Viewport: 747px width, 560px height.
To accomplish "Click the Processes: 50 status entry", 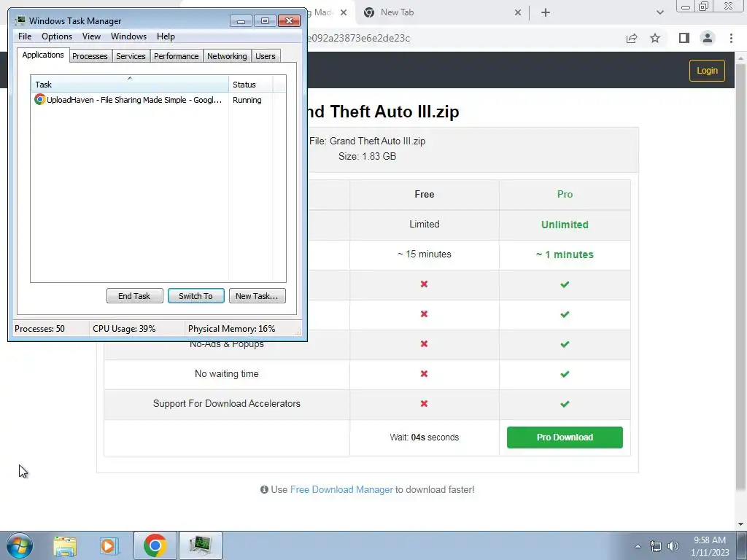I will pos(39,329).
